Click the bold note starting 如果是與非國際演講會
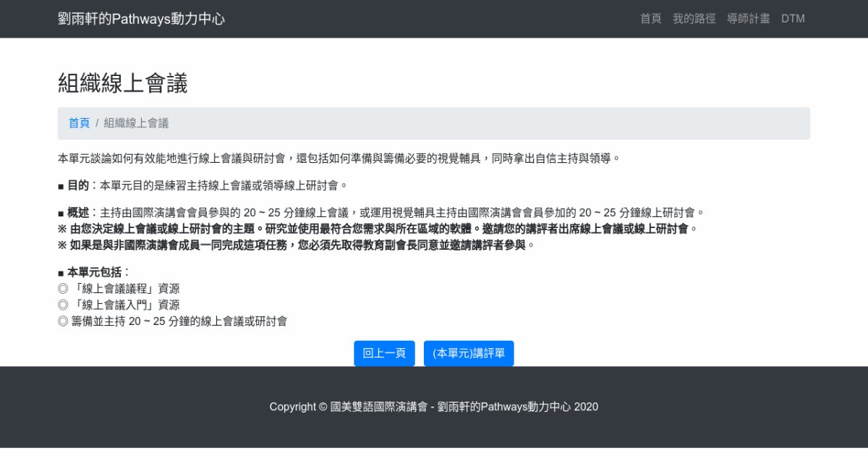The width and height of the screenshot is (868, 456). point(297,245)
